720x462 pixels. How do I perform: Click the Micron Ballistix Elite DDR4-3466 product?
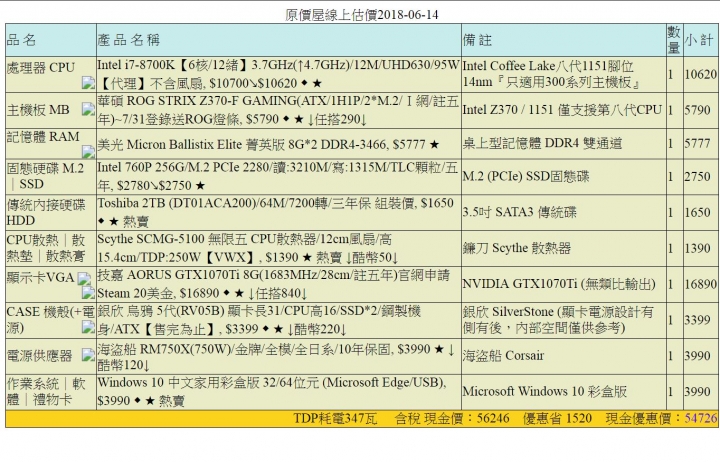268,145
